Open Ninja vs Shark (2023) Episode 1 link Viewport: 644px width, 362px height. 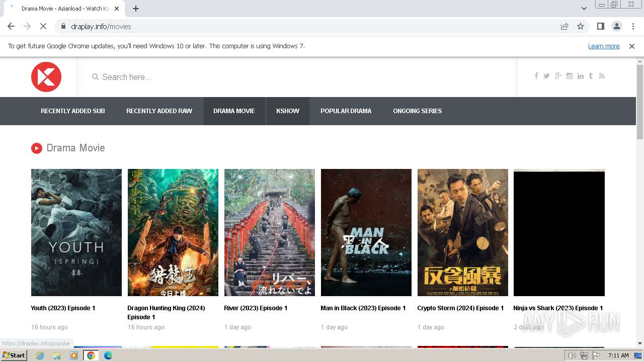[x=558, y=308]
